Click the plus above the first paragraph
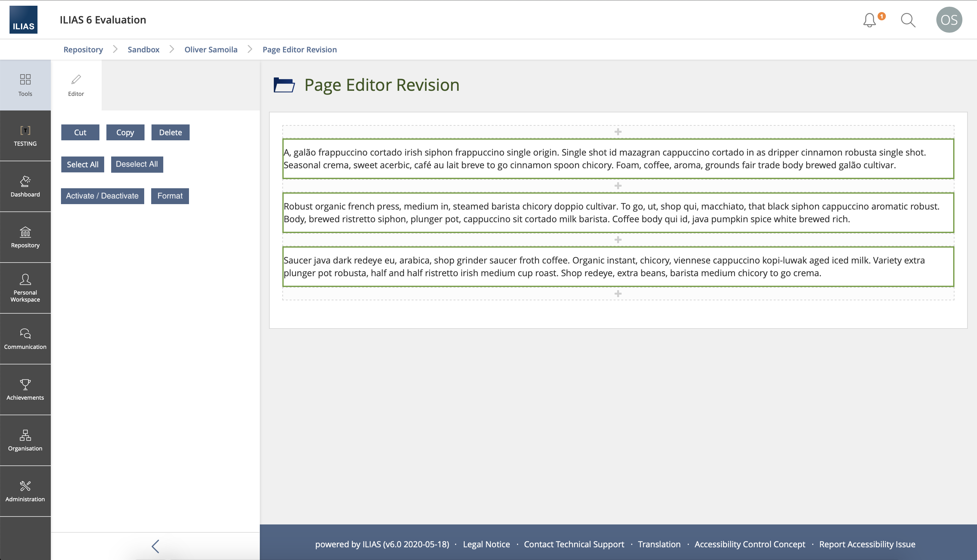The width and height of the screenshot is (977, 560). click(618, 132)
